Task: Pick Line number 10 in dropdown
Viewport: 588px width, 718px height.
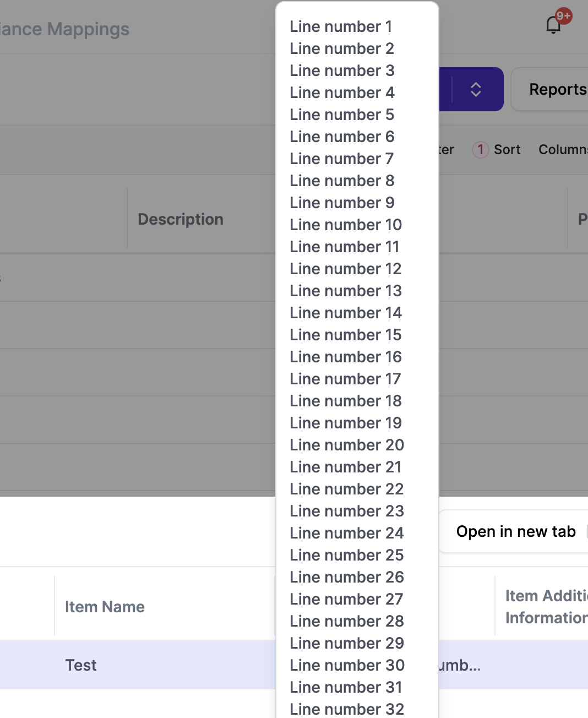Action: [x=346, y=225]
